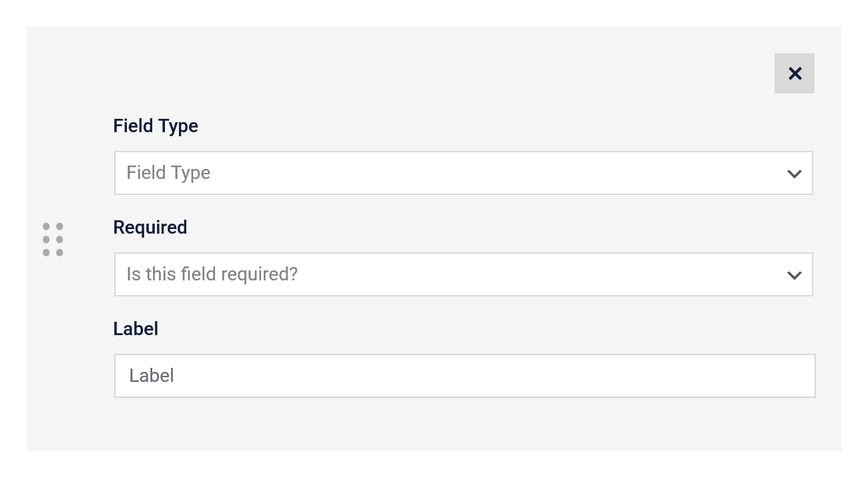Click the bold "Required" heading label
Viewport: 868px width, 478px height.
[150, 228]
